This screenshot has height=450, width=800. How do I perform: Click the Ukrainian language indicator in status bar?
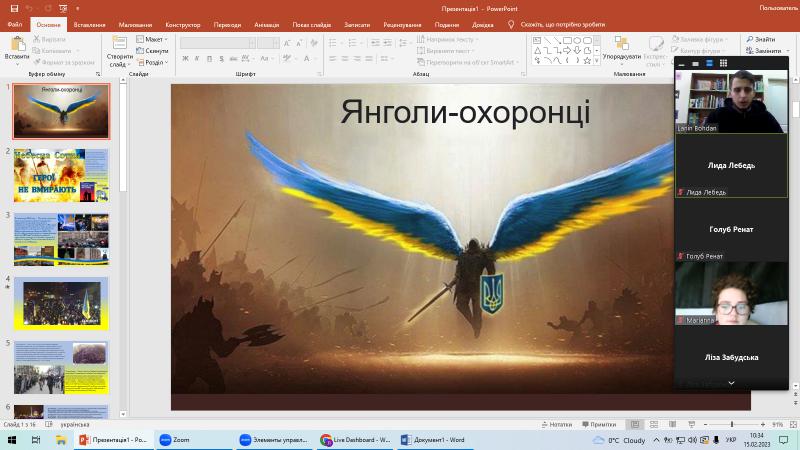(74, 424)
